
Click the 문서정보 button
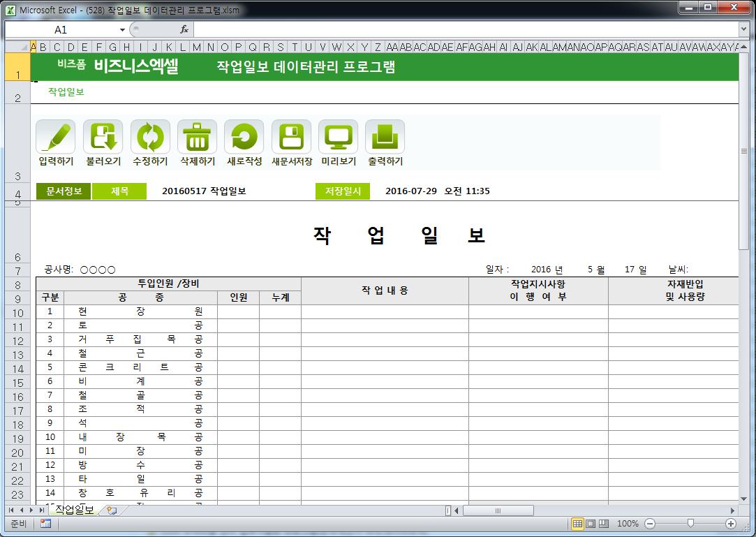click(64, 191)
